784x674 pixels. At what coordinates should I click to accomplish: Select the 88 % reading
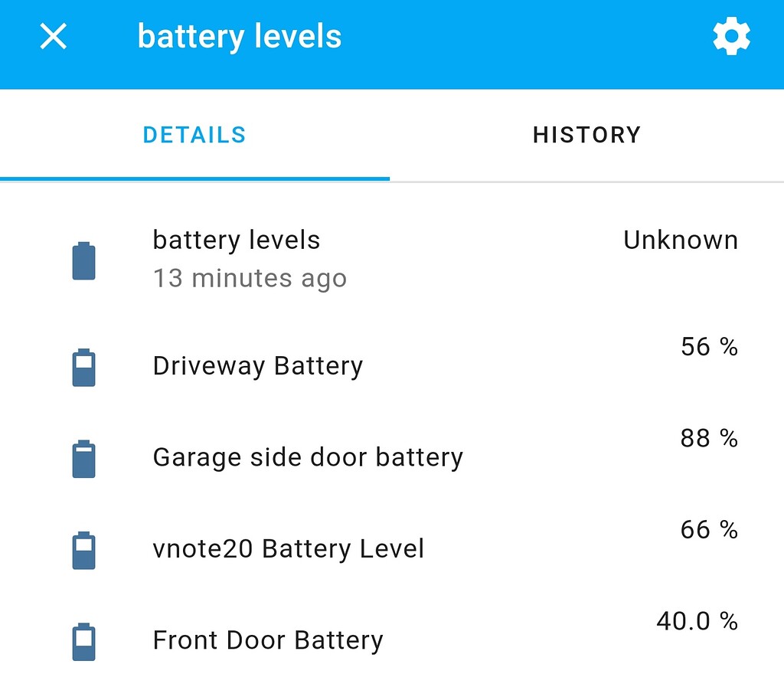(708, 438)
